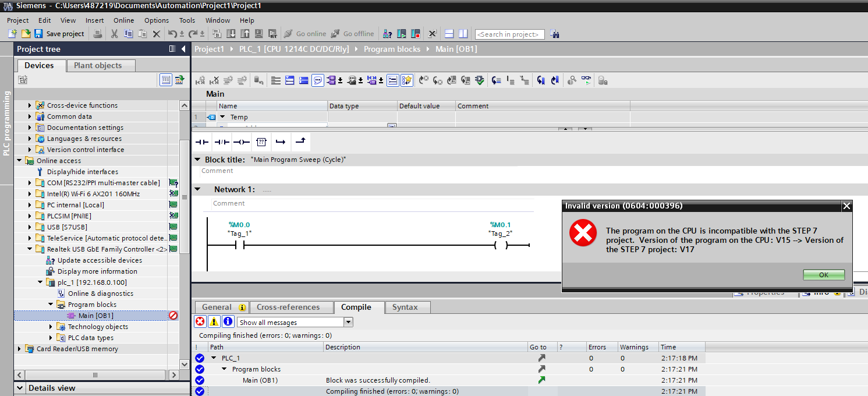The image size is (868, 396).
Task: Toggle the warnings filter button
Action: pos(214,322)
